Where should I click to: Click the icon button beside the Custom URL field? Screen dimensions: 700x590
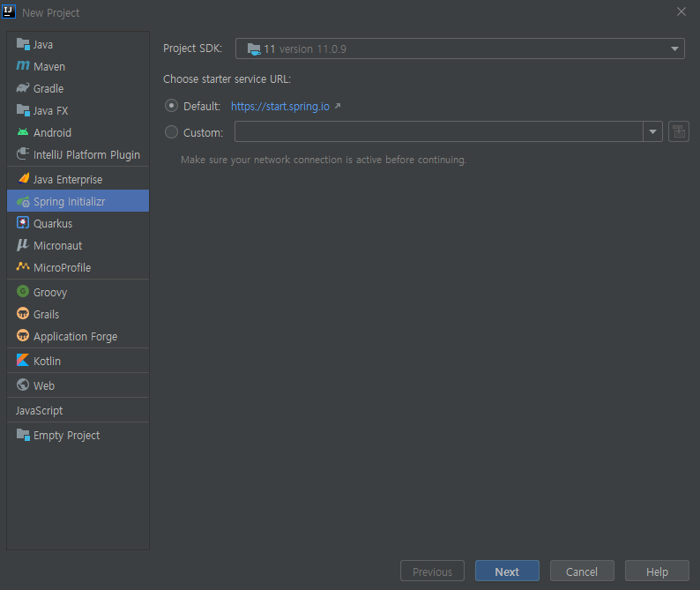[x=679, y=131]
